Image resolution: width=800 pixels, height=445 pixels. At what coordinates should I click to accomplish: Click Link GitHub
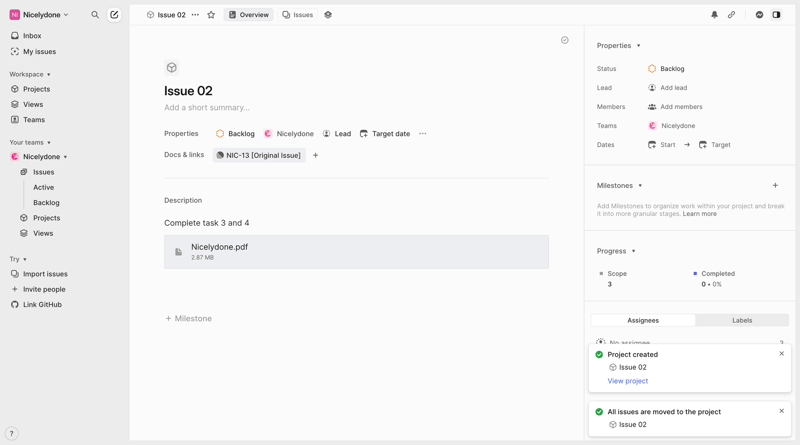[x=42, y=305]
